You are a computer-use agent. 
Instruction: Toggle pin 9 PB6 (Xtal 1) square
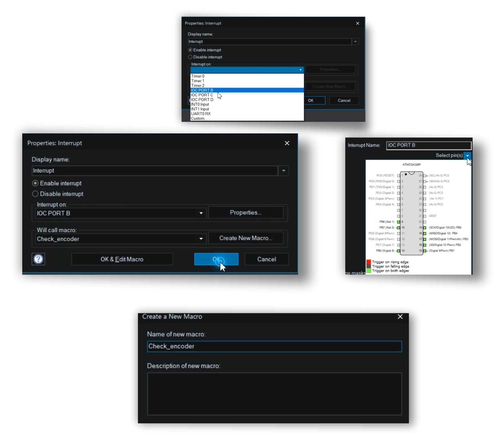[399, 222]
